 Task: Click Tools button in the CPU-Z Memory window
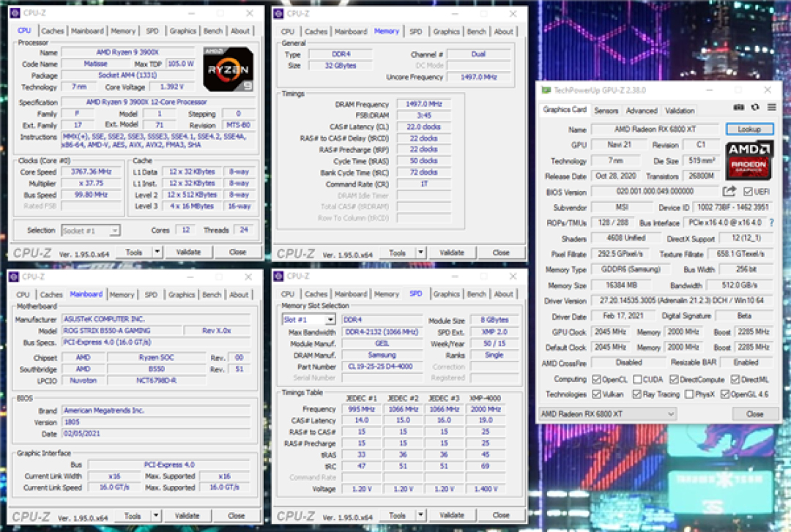coord(397,252)
